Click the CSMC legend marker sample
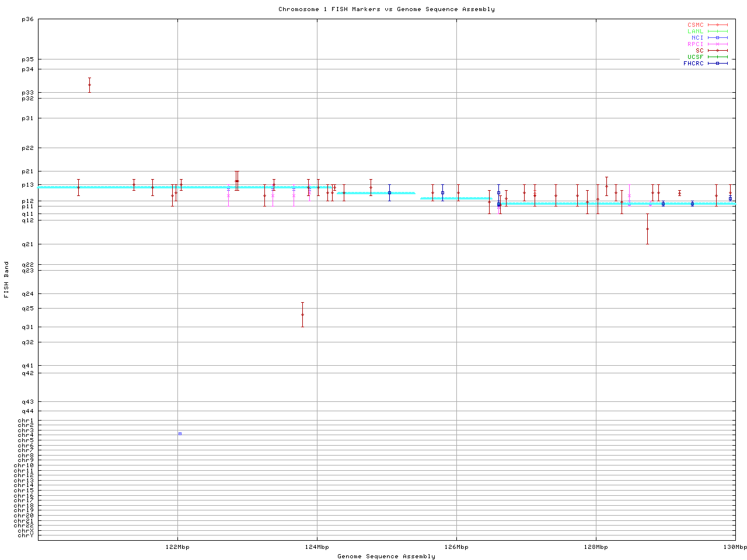The height and width of the screenshot is (560, 747). 717,25
